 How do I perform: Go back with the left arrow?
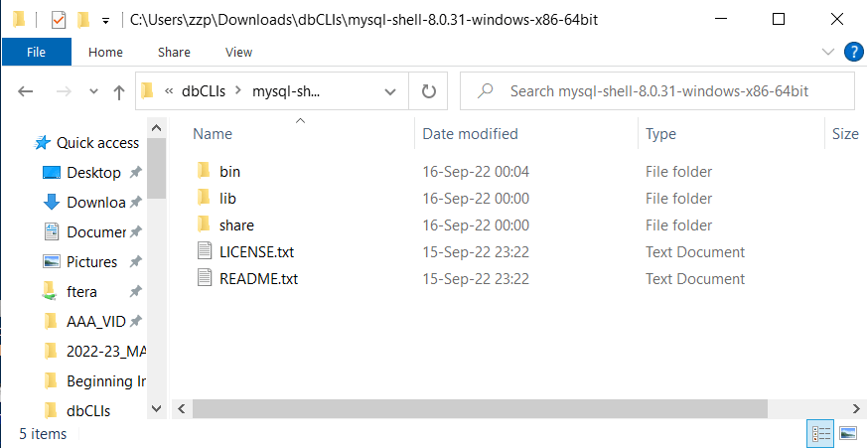pos(26,91)
